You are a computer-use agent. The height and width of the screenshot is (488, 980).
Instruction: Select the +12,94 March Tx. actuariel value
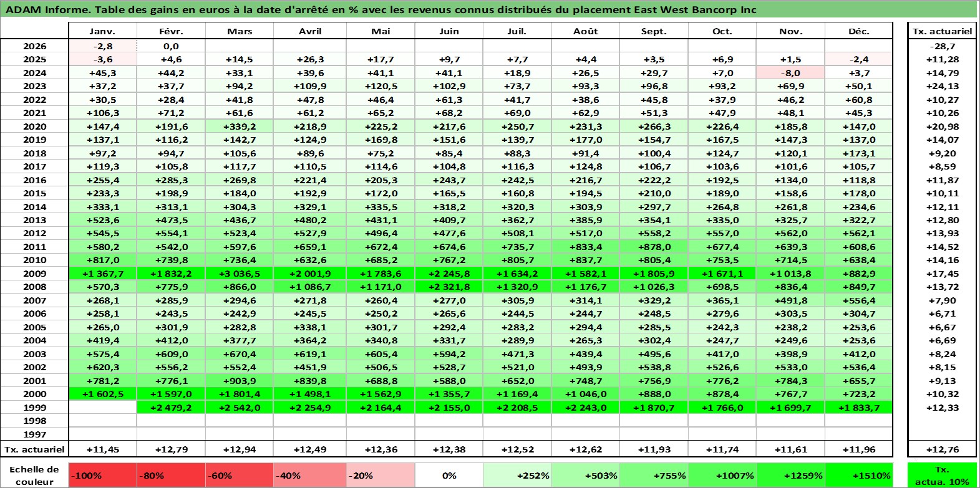tap(240, 449)
